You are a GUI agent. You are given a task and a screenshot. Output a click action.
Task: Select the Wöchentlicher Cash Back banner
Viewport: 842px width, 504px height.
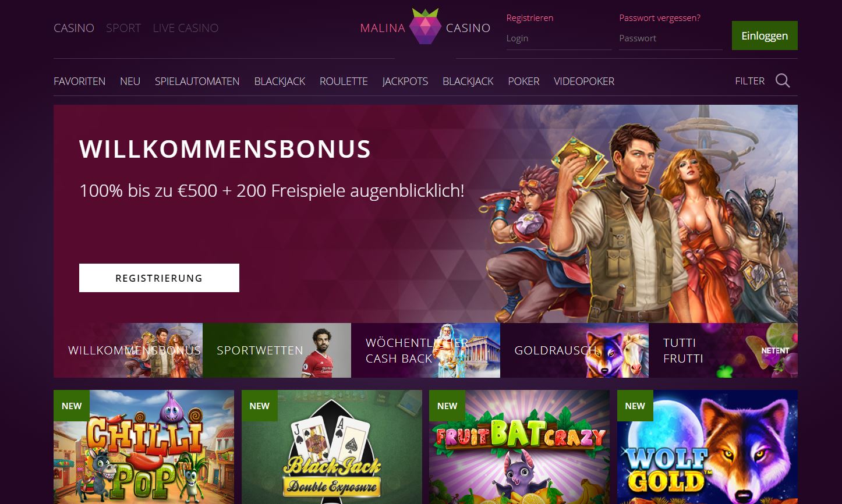point(426,350)
